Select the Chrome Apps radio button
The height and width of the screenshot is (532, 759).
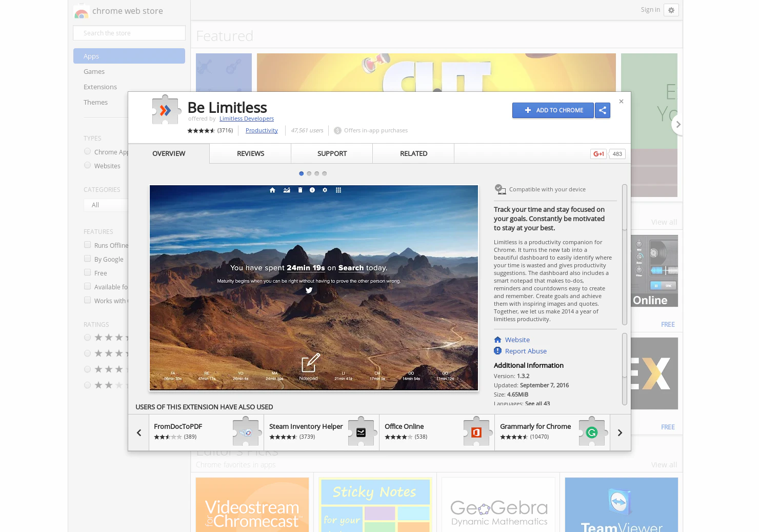point(87,151)
